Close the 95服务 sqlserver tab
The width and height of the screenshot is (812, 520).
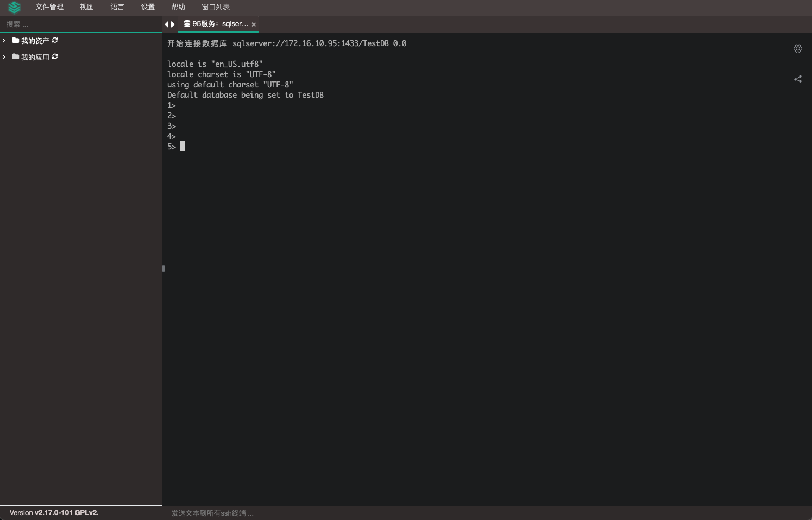pos(254,24)
